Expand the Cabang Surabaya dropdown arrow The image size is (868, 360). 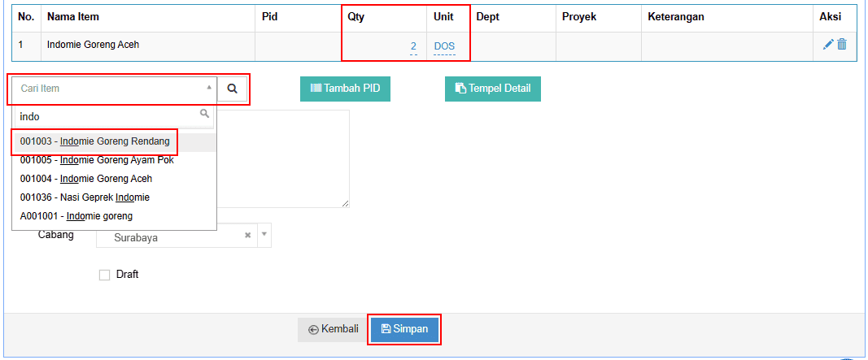tap(264, 235)
